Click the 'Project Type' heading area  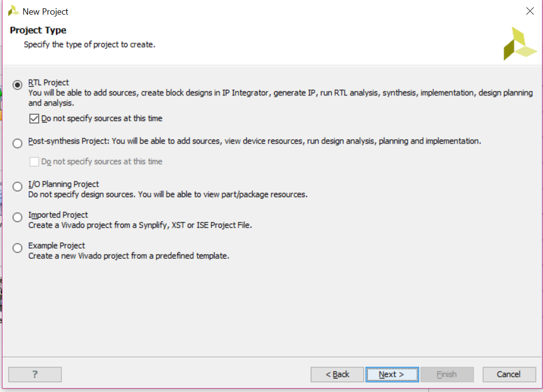click(x=38, y=30)
